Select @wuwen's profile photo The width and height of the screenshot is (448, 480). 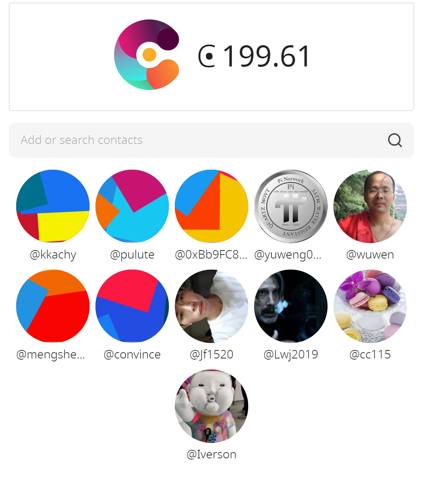click(x=370, y=206)
